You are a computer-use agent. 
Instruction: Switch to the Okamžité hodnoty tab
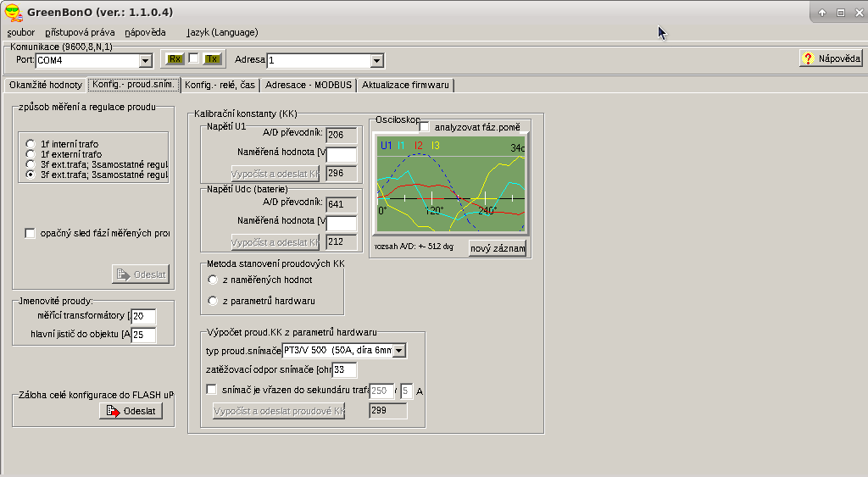coord(45,85)
